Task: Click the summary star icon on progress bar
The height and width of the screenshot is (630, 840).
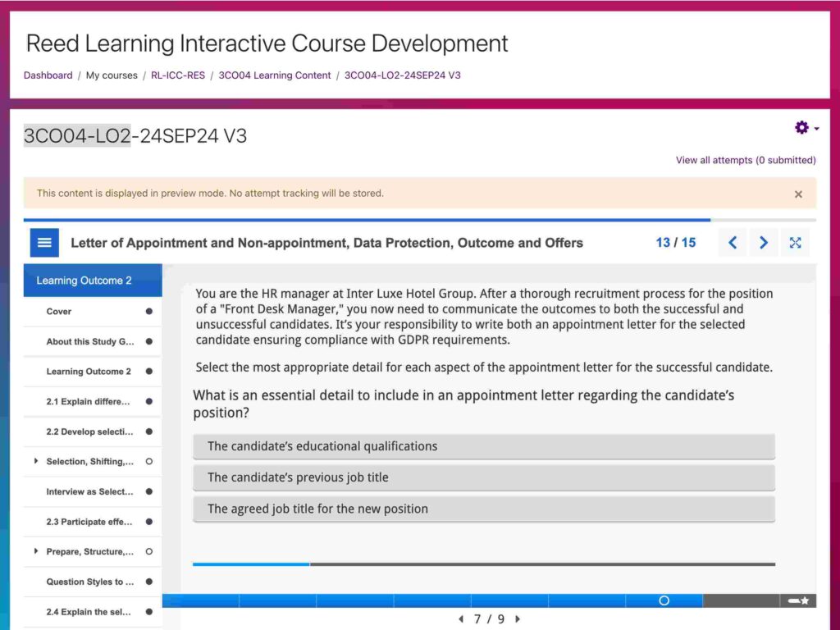Action: click(798, 600)
